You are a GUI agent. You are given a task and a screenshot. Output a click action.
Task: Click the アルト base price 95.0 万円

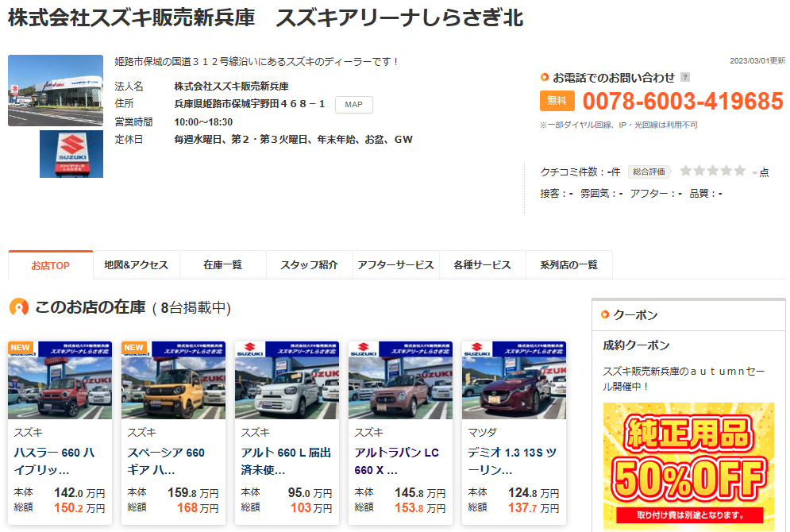click(310, 493)
